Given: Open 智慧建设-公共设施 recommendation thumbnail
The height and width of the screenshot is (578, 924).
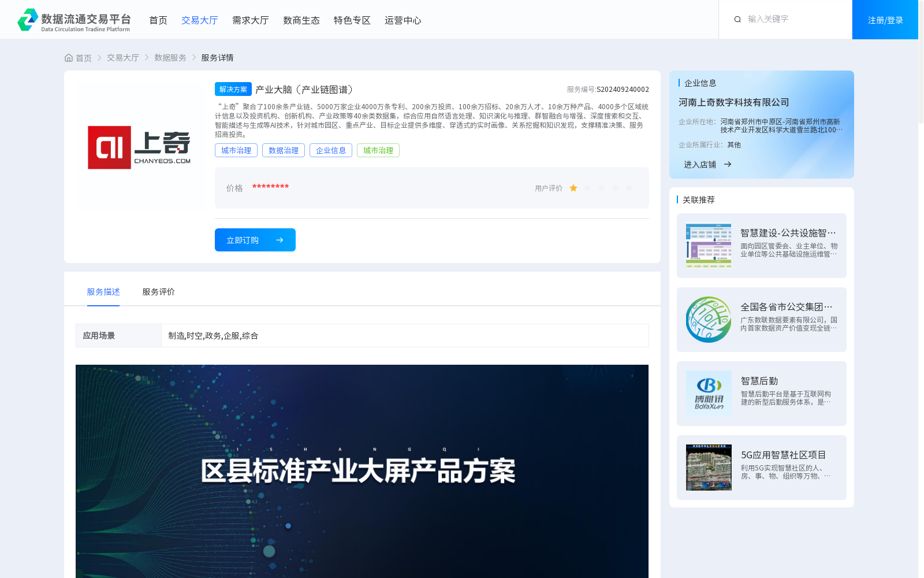Looking at the screenshot, I should [x=709, y=246].
